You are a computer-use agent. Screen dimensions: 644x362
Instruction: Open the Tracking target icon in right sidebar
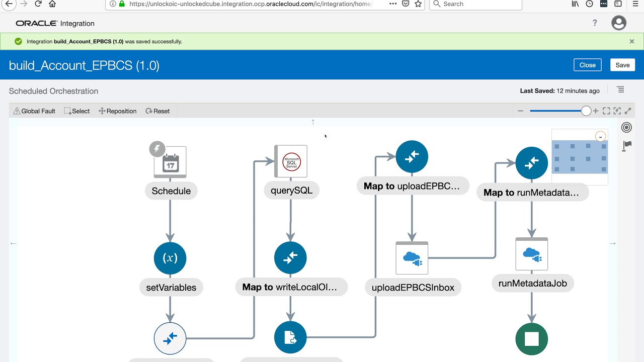tap(626, 128)
